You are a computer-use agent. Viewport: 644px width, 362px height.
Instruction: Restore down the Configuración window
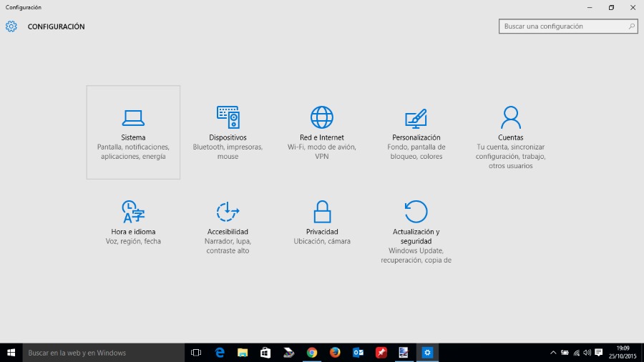click(611, 7)
